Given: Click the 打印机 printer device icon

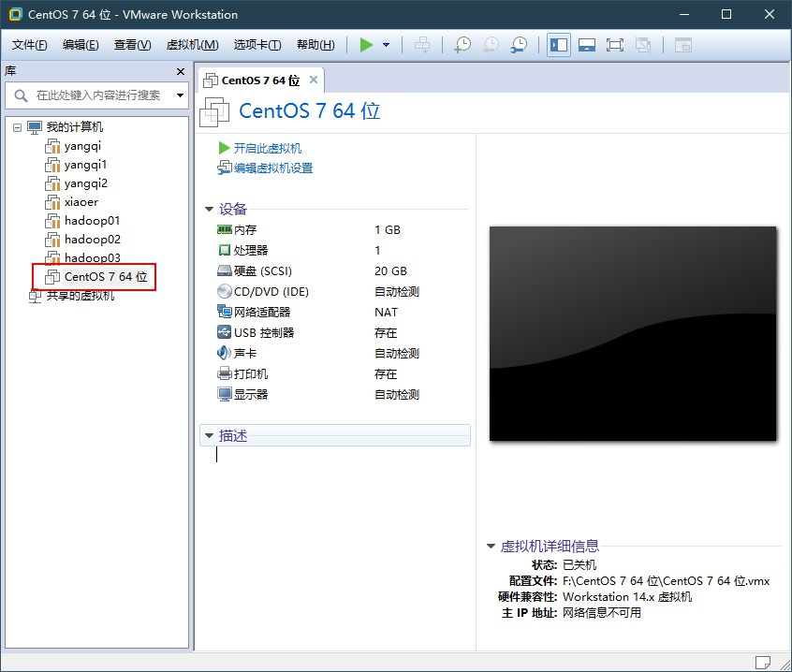Looking at the screenshot, I should [225, 373].
